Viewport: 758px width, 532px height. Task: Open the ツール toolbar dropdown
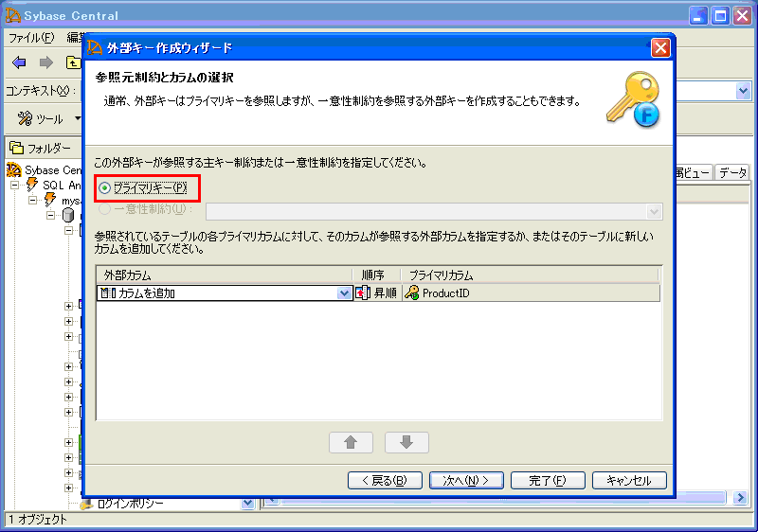[78, 118]
